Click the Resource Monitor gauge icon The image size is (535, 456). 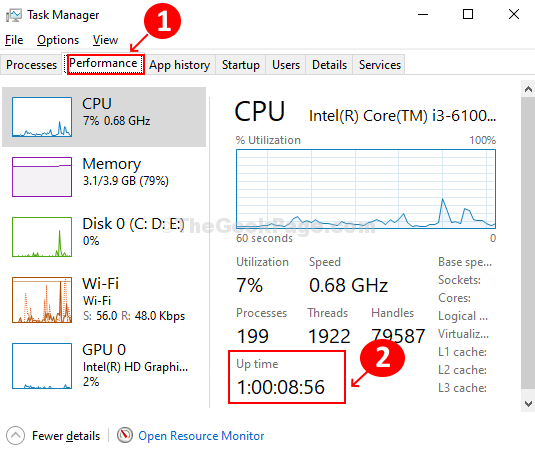(125, 435)
